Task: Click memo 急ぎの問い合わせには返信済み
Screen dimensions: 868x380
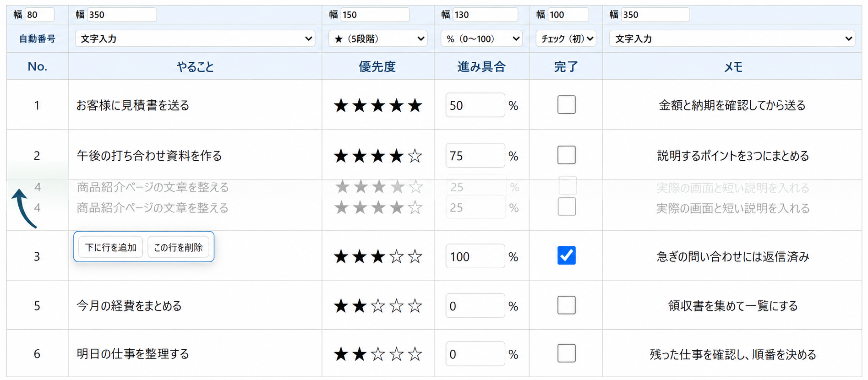Action: 733,256
